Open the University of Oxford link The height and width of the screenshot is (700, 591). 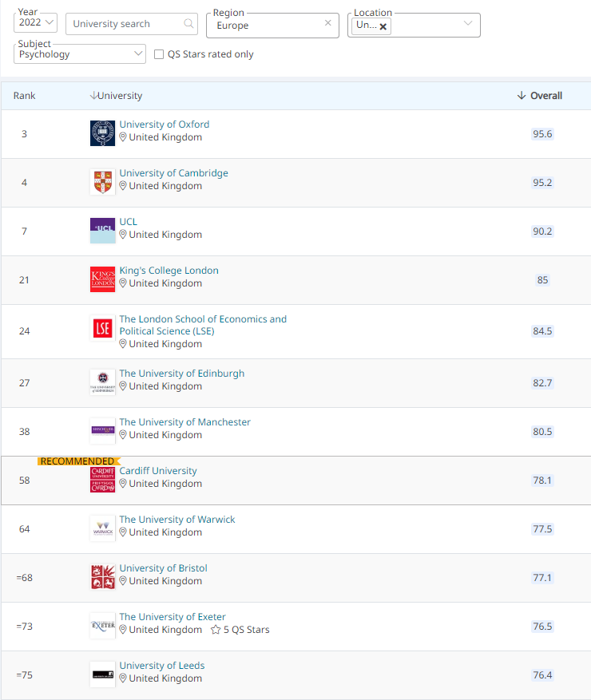coord(165,124)
